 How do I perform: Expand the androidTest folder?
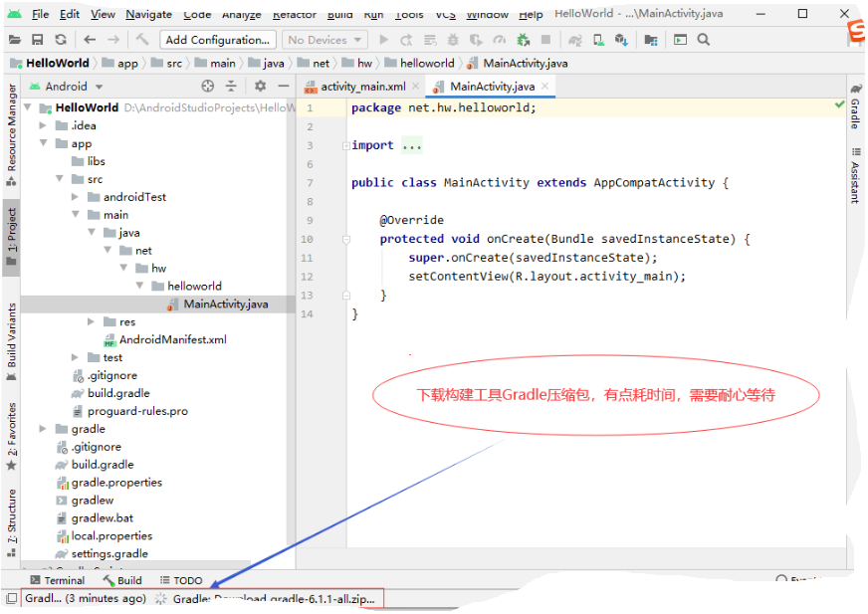(75, 197)
